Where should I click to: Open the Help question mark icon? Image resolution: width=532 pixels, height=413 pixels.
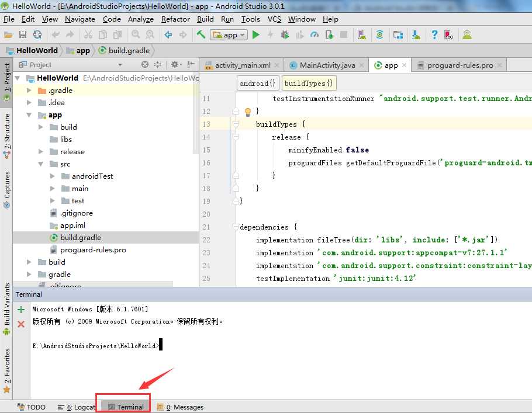pyautogui.click(x=434, y=34)
